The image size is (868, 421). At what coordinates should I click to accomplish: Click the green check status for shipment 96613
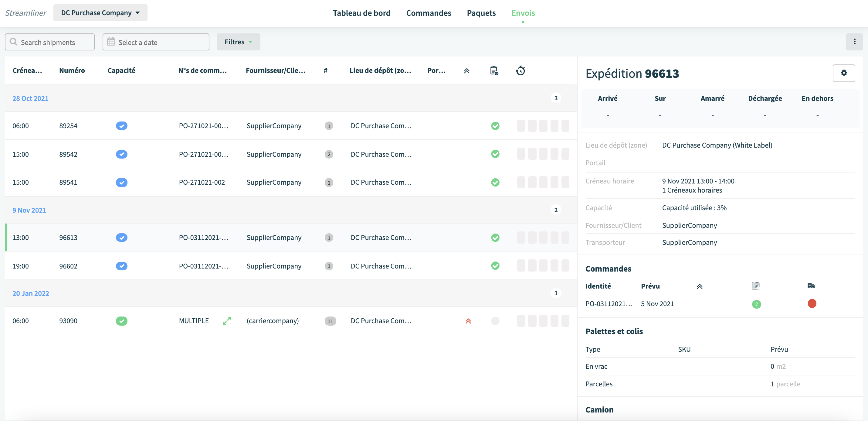coord(495,238)
